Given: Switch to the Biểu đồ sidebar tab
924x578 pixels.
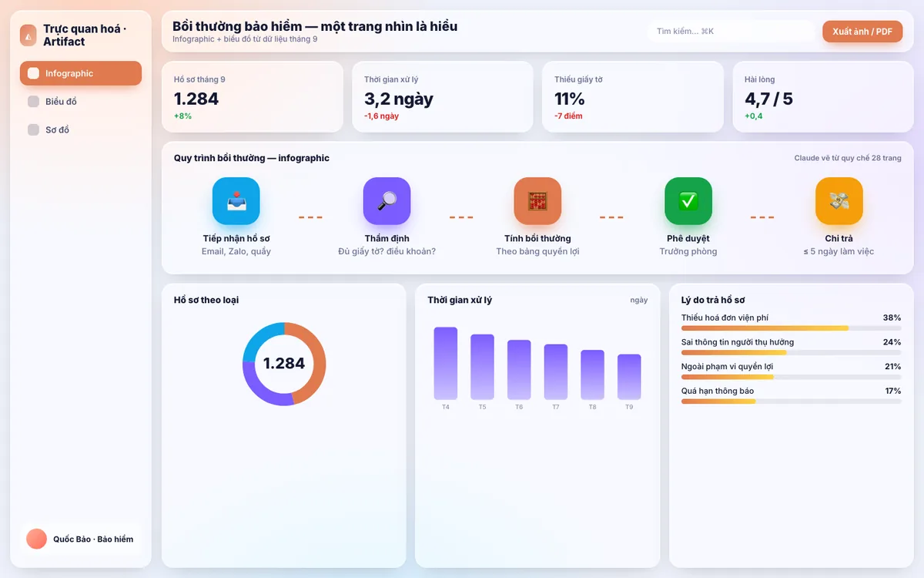Looking at the screenshot, I should 81,102.
